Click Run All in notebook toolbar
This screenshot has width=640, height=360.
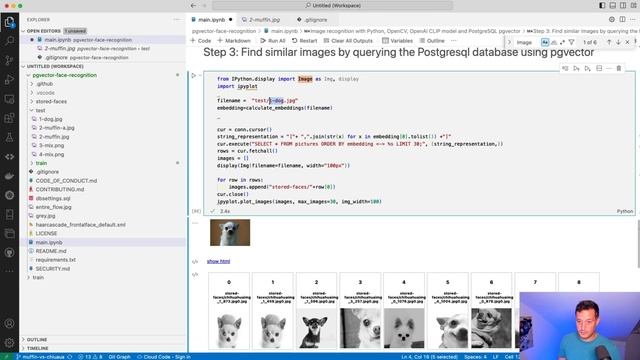[x=273, y=41]
